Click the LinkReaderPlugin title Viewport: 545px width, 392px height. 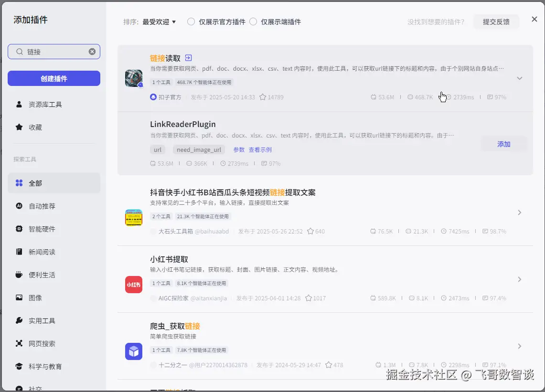point(183,124)
